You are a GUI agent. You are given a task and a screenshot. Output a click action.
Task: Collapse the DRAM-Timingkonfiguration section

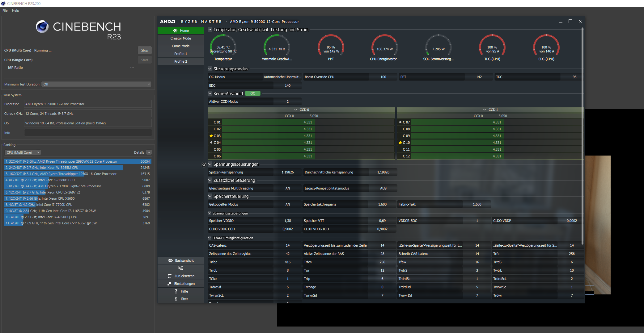pyautogui.click(x=210, y=238)
